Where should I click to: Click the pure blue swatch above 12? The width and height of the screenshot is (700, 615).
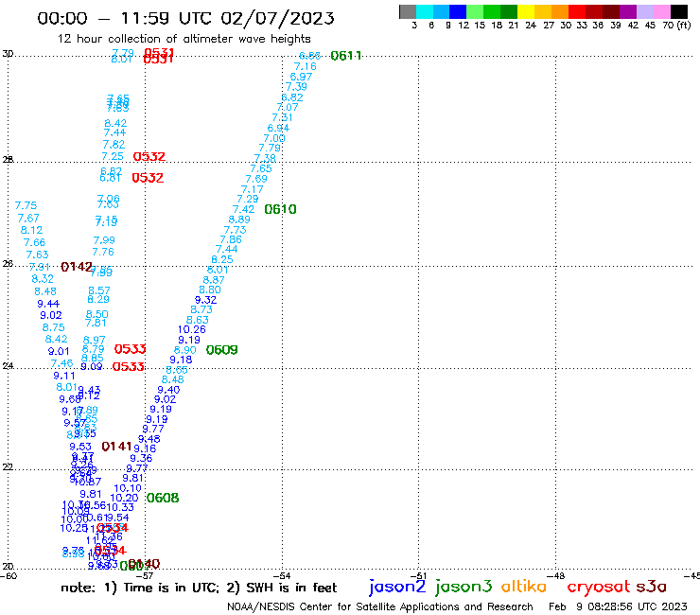458,11
